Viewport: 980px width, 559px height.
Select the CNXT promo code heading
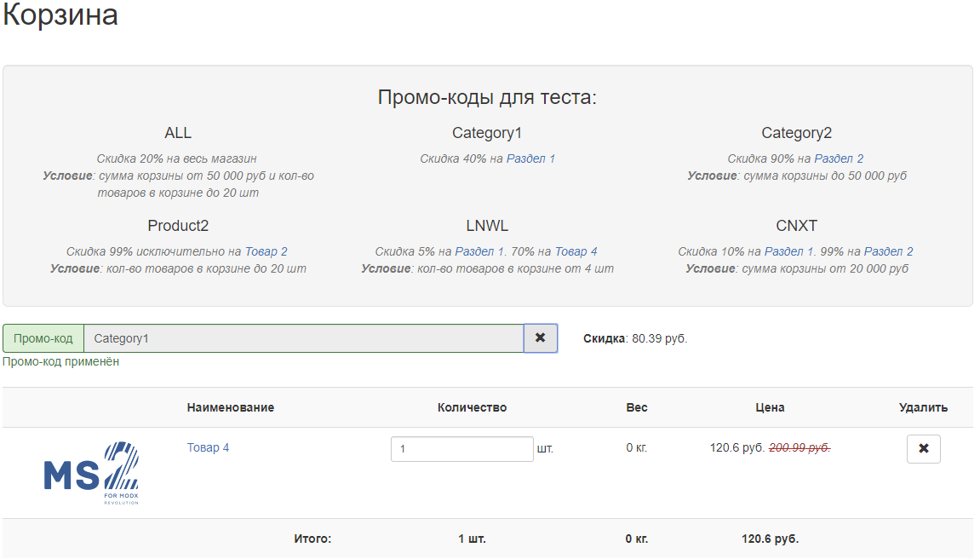point(796,226)
